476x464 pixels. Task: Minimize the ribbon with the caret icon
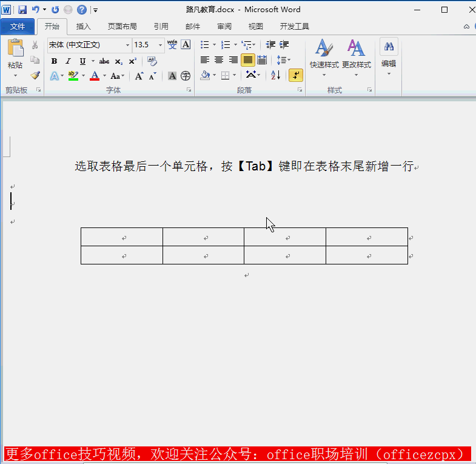point(466,27)
